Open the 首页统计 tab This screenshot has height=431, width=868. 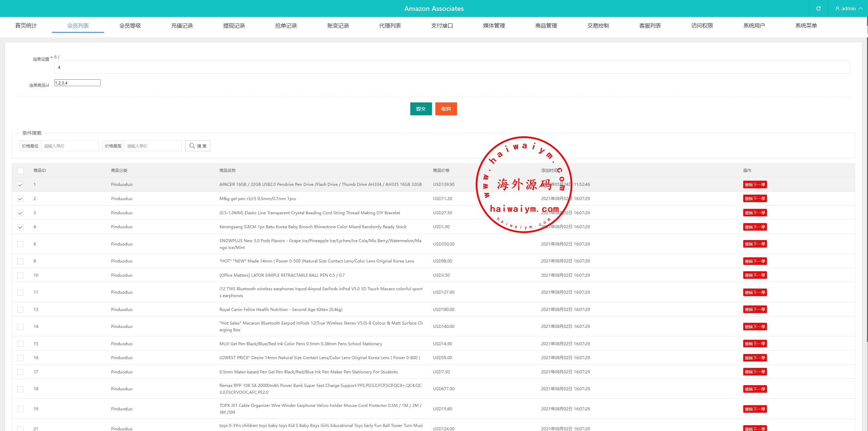coord(26,26)
